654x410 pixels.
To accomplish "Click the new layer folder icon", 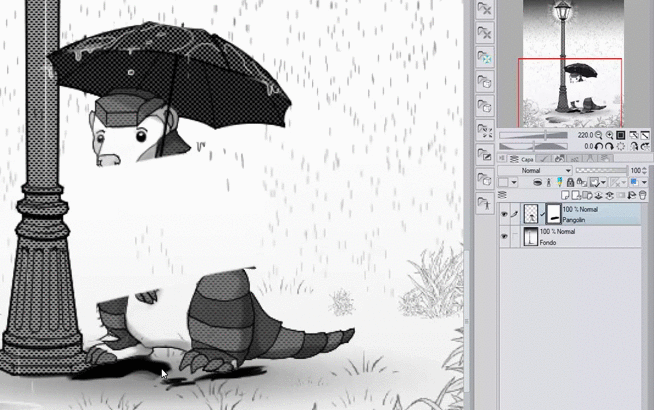I will tap(587, 195).
